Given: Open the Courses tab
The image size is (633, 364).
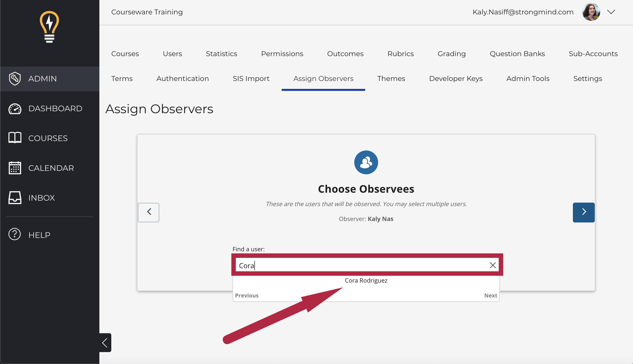Looking at the screenshot, I should (x=125, y=53).
